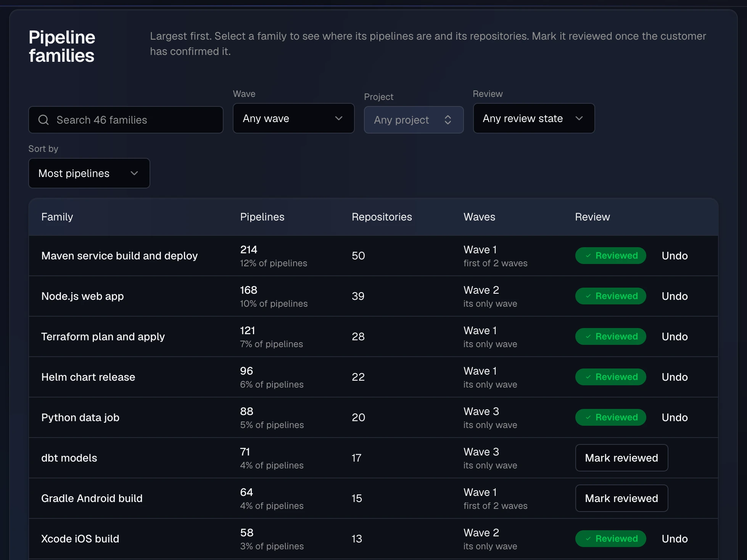Image resolution: width=747 pixels, height=560 pixels.
Task: Click the 214 pipelines count cell
Action: pyautogui.click(x=249, y=249)
